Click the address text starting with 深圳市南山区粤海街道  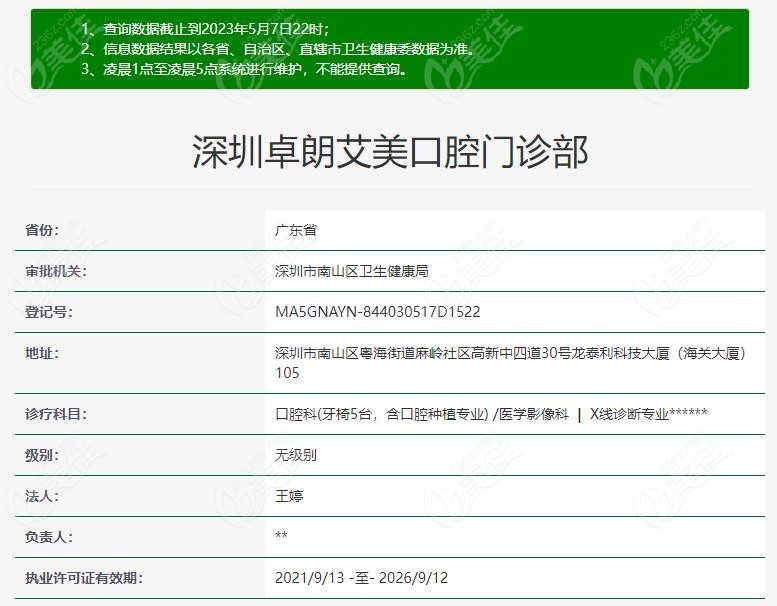click(510, 353)
